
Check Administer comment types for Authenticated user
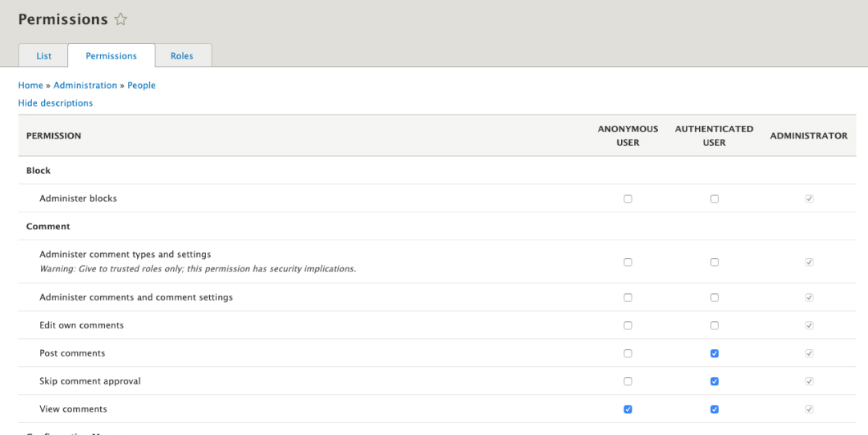coord(714,262)
